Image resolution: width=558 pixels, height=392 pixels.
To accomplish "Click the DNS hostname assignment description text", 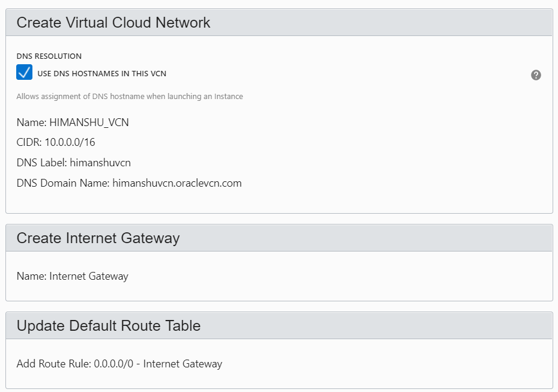I will (130, 97).
